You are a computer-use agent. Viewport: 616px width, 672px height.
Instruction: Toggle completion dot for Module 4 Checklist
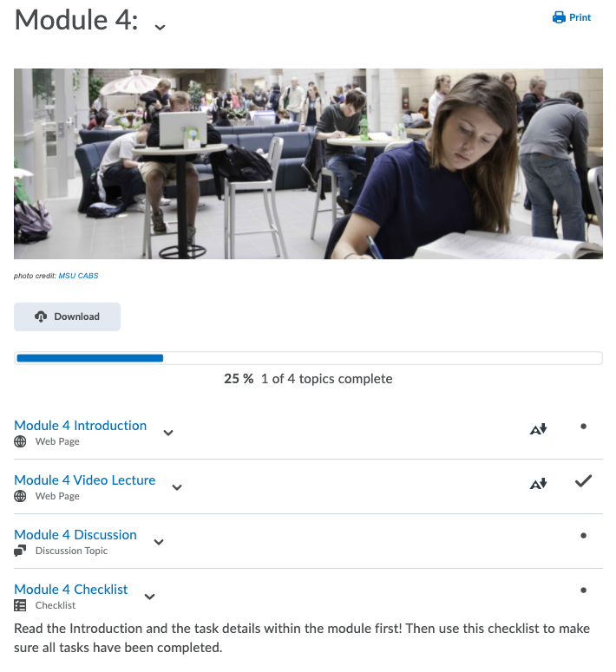click(583, 590)
